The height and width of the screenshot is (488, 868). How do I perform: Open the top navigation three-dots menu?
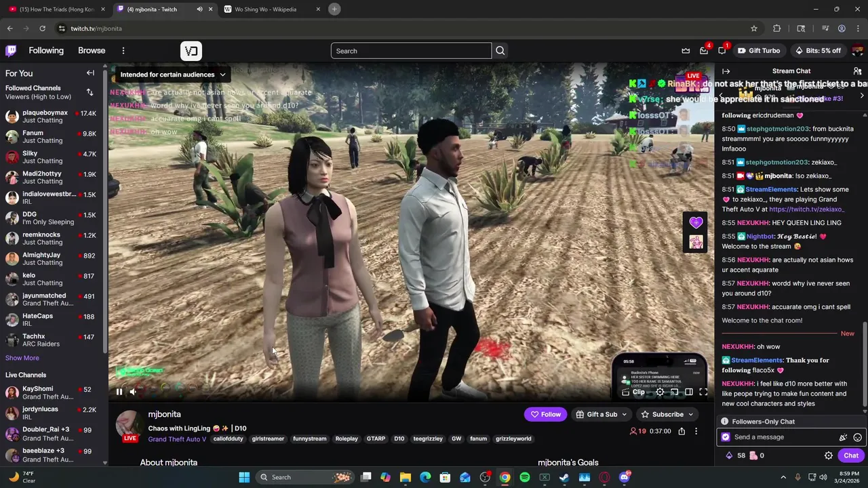click(123, 50)
